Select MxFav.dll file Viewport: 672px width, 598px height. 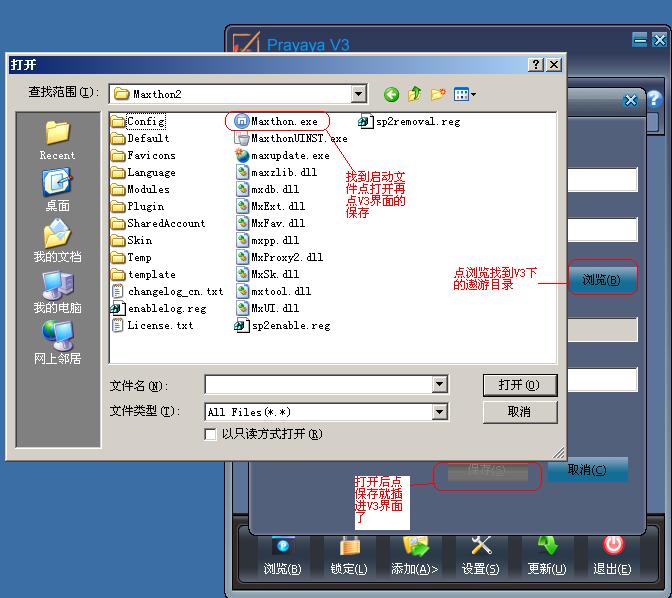(x=270, y=223)
